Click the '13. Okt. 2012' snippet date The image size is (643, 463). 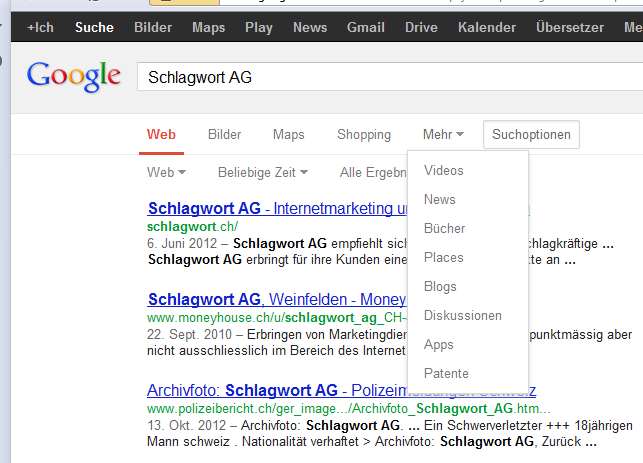point(187,425)
